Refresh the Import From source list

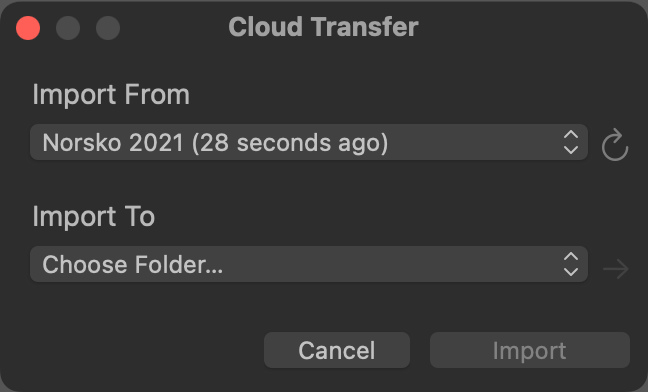[x=615, y=145]
